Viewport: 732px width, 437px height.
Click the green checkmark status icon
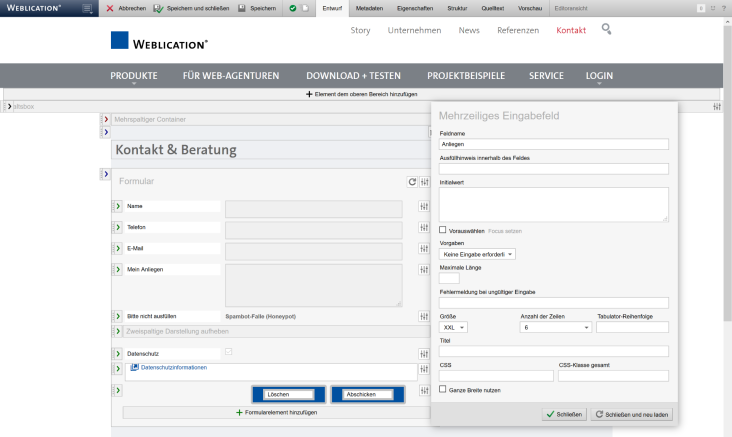pos(293,8)
